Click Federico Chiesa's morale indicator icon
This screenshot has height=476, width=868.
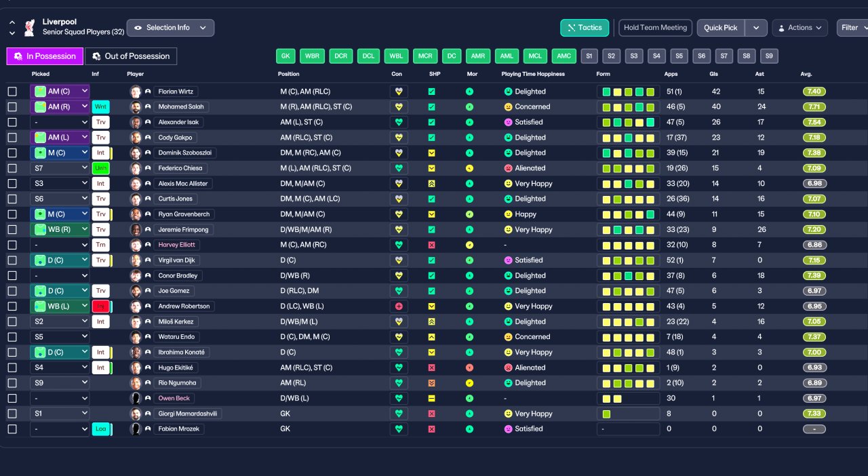pyautogui.click(x=469, y=168)
